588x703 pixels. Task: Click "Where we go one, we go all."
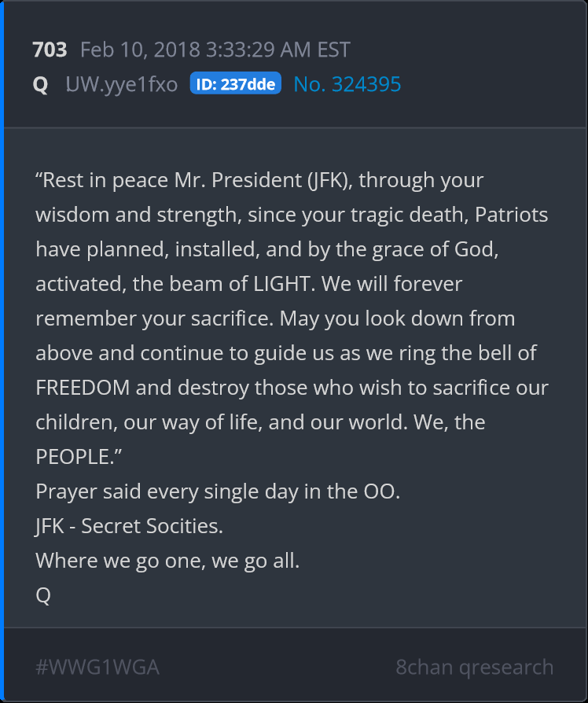(x=167, y=561)
